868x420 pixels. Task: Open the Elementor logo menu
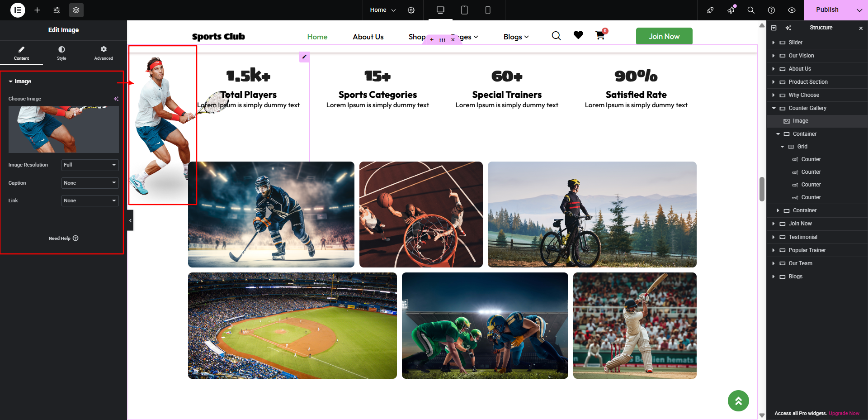[18, 10]
